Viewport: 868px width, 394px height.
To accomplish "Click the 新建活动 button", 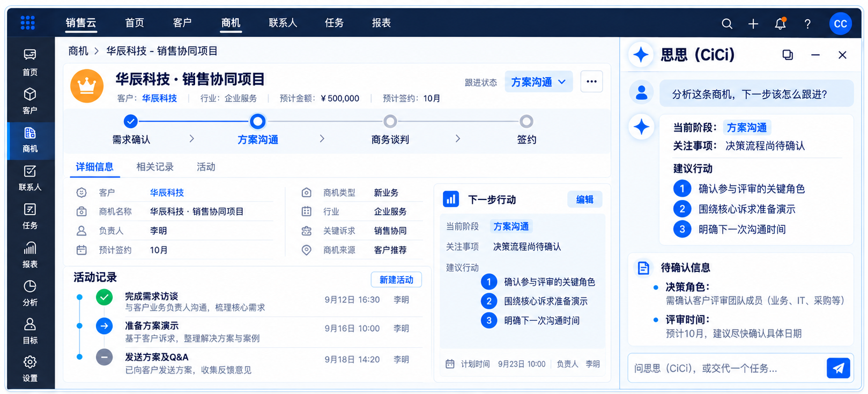I will pos(396,280).
